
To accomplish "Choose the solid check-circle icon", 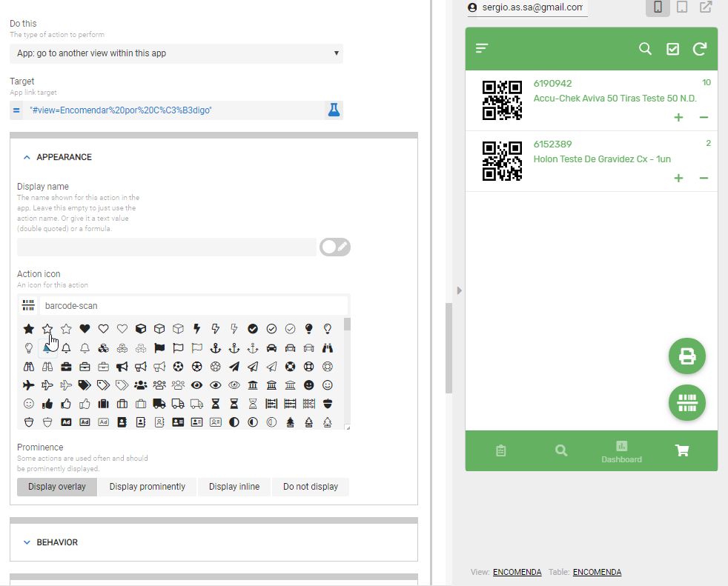I will pyautogui.click(x=253, y=329).
